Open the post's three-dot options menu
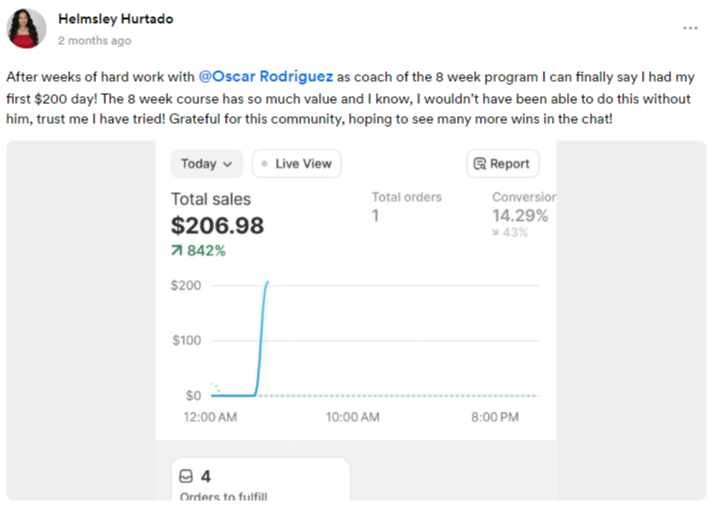This screenshot has width=717, height=509. coord(690,28)
